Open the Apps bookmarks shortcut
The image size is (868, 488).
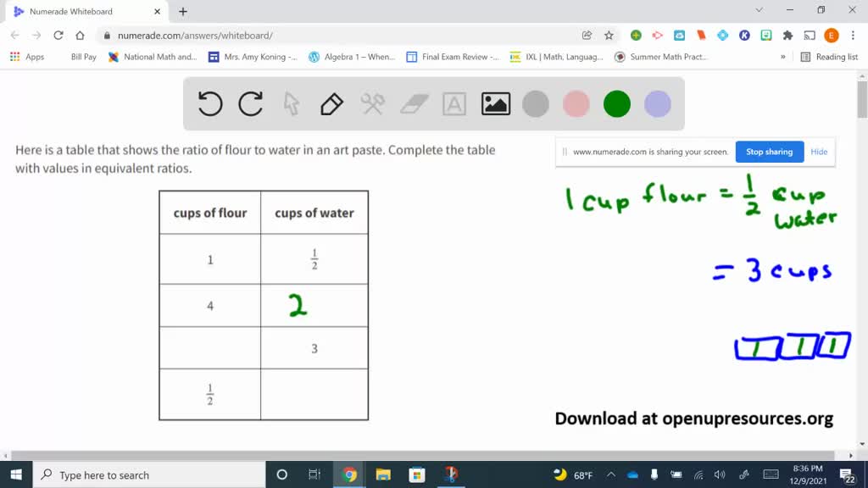tap(27, 57)
